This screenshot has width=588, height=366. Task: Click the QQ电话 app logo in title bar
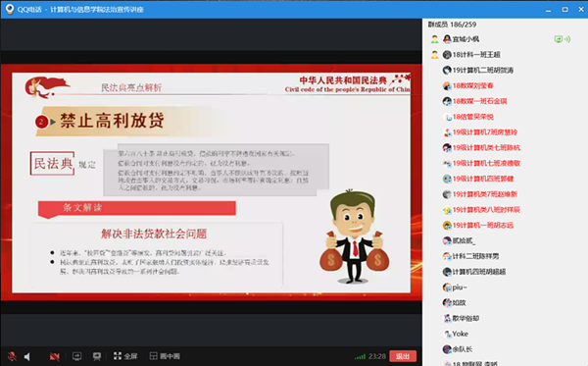(x=10, y=9)
